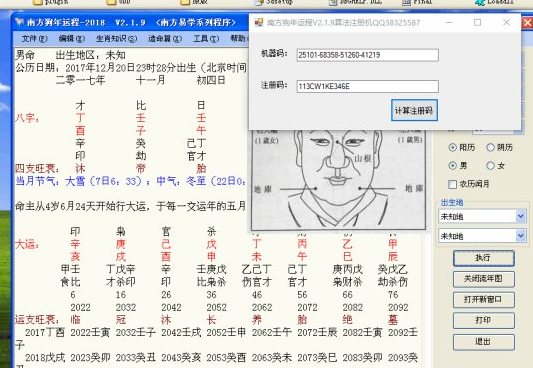Click the 计算注册码 button
The height and width of the screenshot is (368, 533).
click(414, 110)
